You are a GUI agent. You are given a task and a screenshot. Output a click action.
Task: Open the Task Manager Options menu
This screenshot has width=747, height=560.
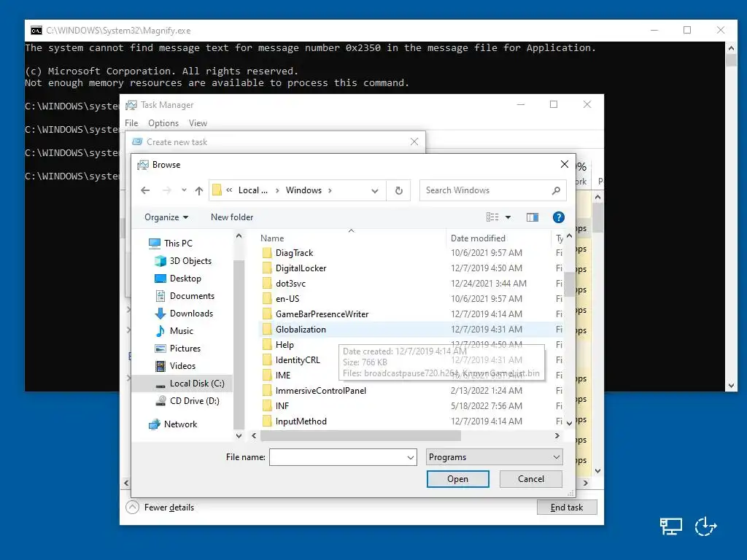click(x=163, y=123)
